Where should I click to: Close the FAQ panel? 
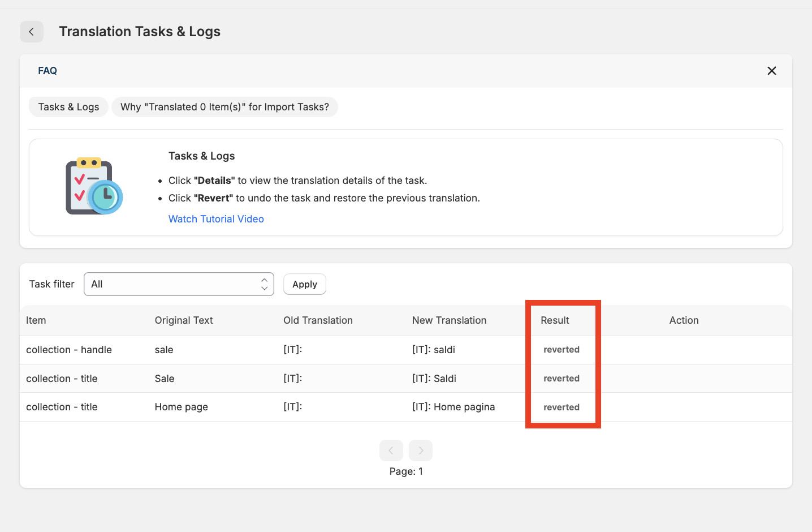click(771, 71)
